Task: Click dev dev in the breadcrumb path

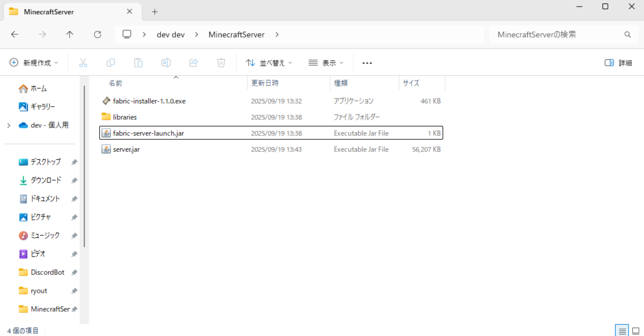Action: (171, 34)
